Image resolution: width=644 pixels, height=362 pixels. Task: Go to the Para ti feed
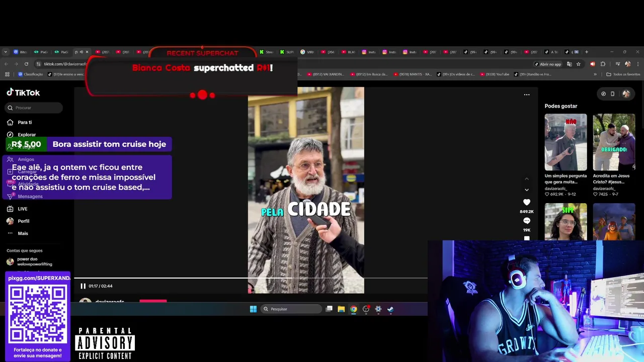coord(19,122)
